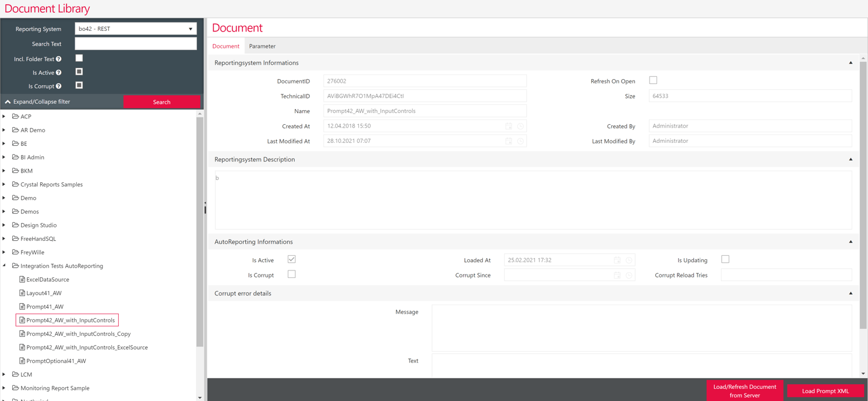Click the Crystal Reports Samples folder icon

[x=16, y=184]
